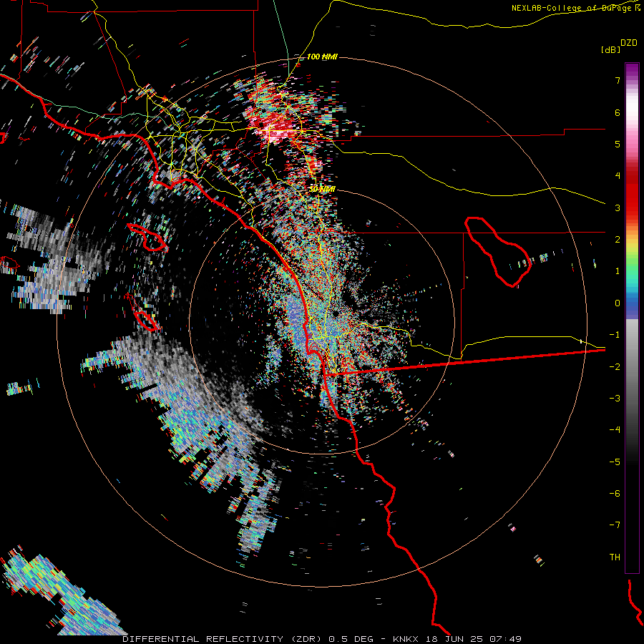
Task: Click the Differential Reflectivity caption at the bottom
Action: pyautogui.click(x=322, y=639)
